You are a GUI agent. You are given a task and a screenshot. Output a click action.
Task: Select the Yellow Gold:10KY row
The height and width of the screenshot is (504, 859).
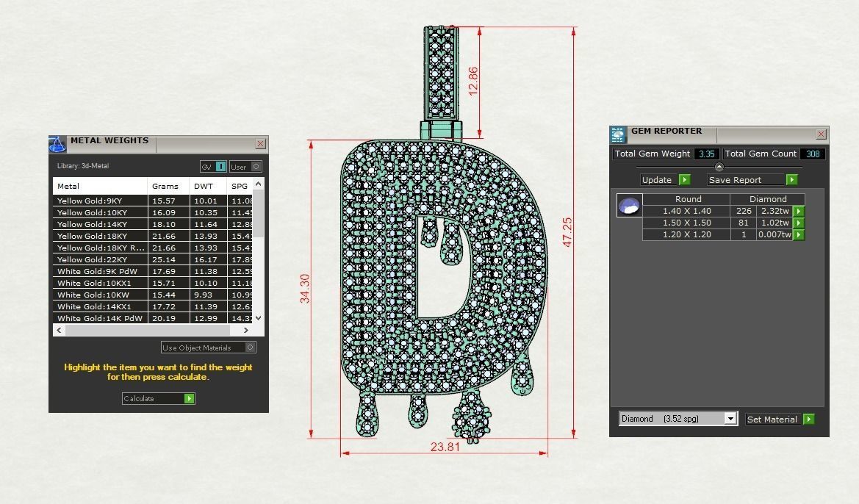coord(153,212)
